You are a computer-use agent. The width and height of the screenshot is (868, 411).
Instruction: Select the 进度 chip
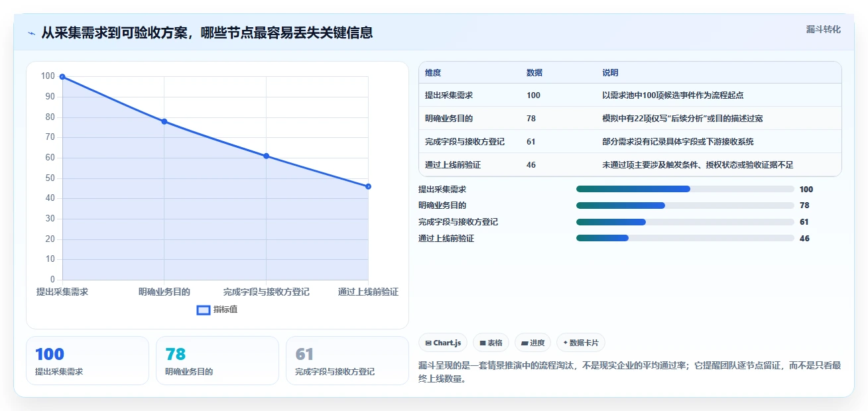click(x=533, y=343)
